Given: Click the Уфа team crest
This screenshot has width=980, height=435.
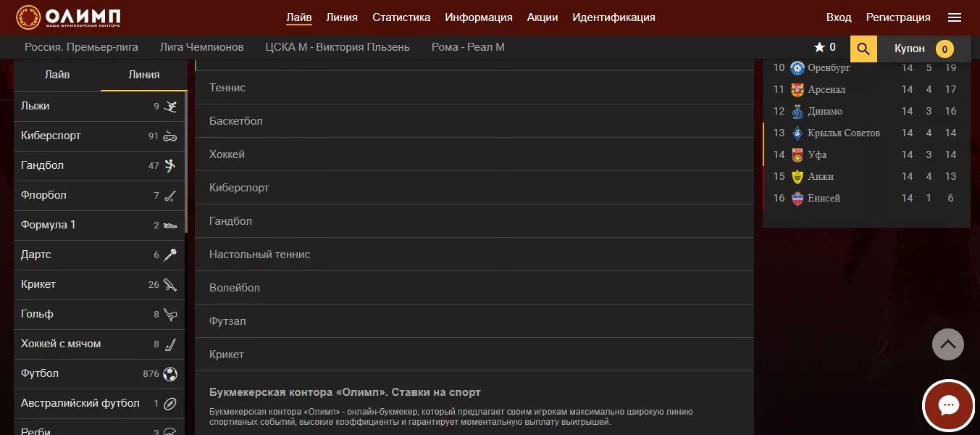Looking at the screenshot, I should pos(797,155).
